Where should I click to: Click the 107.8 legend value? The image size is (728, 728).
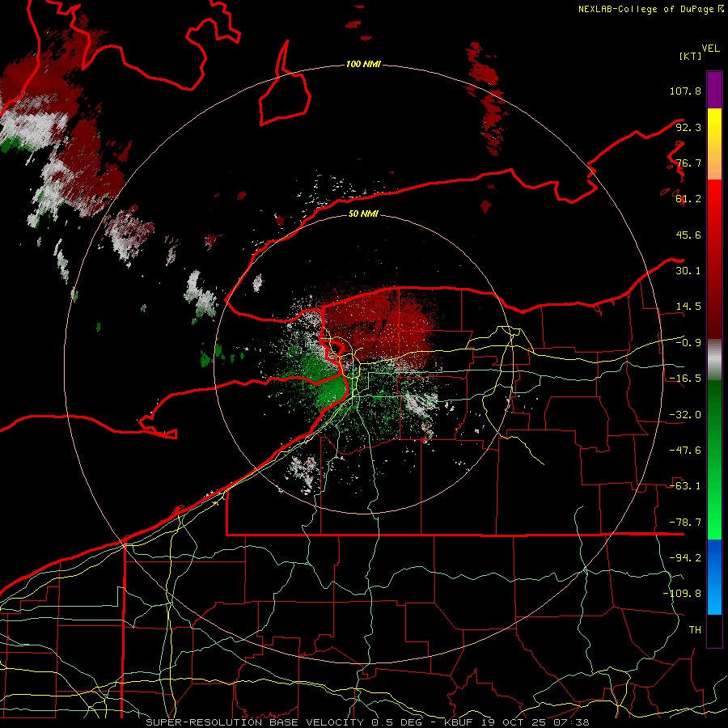(x=685, y=91)
